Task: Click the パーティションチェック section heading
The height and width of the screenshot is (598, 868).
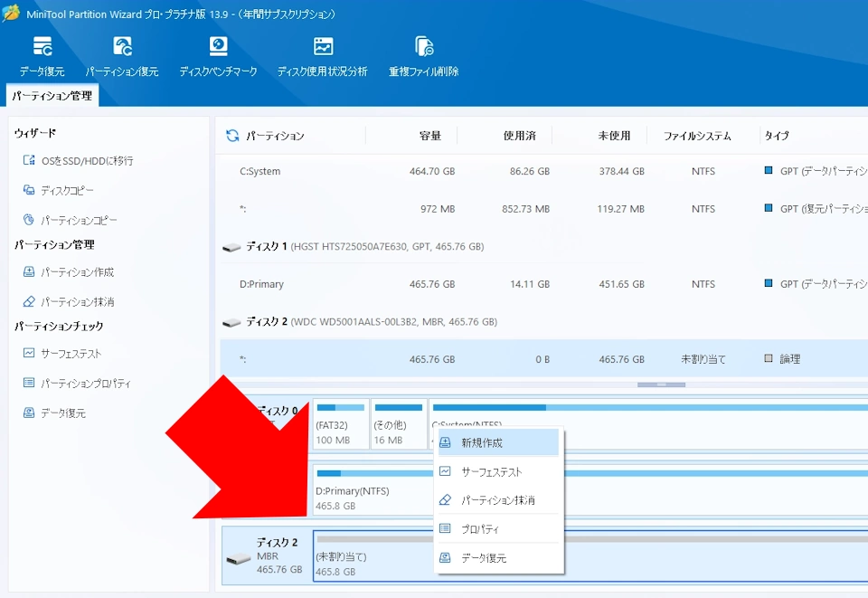Action: (x=59, y=326)
